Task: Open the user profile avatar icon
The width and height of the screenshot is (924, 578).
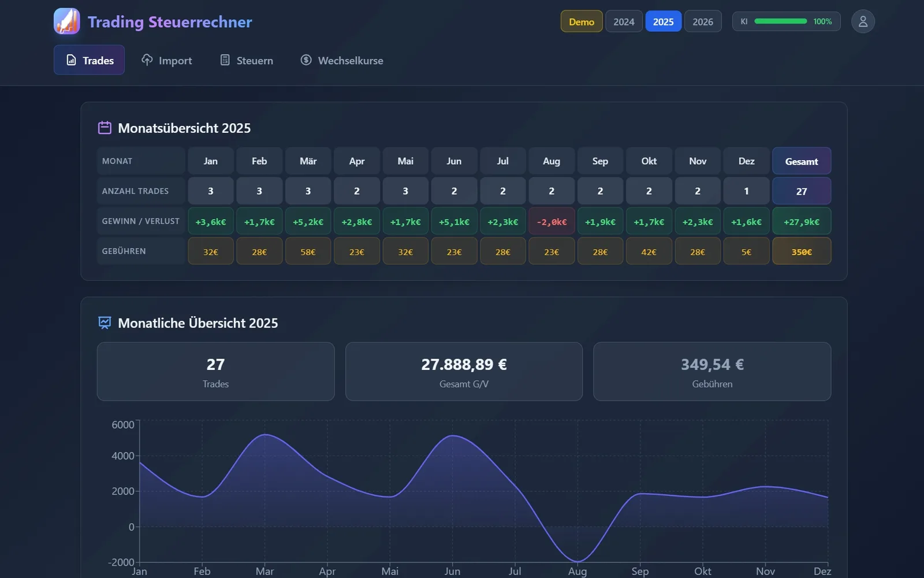Action: [x=863, y=21]
